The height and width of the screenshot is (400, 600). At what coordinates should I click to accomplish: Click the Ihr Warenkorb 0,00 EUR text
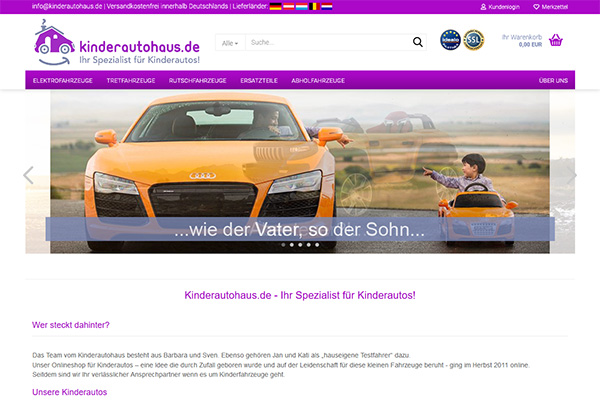(x=522, y=41)
